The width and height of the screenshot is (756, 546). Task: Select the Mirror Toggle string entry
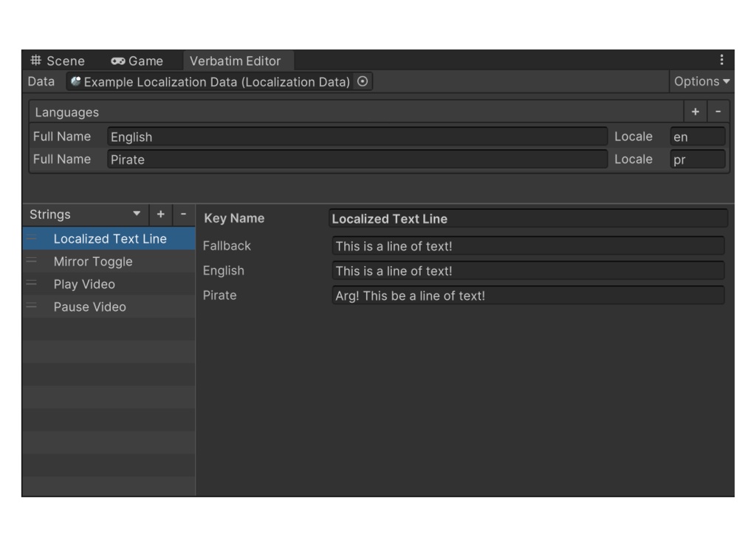93,261
